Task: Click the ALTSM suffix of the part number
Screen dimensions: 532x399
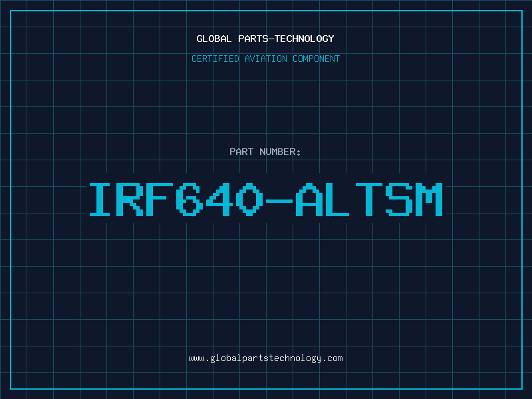Action: [x=369, y=199]
